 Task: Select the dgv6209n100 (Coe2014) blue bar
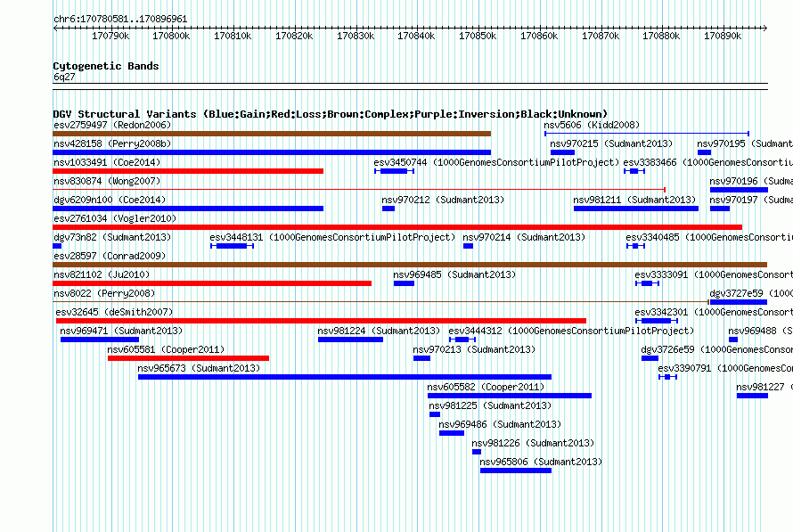(188, 209)
